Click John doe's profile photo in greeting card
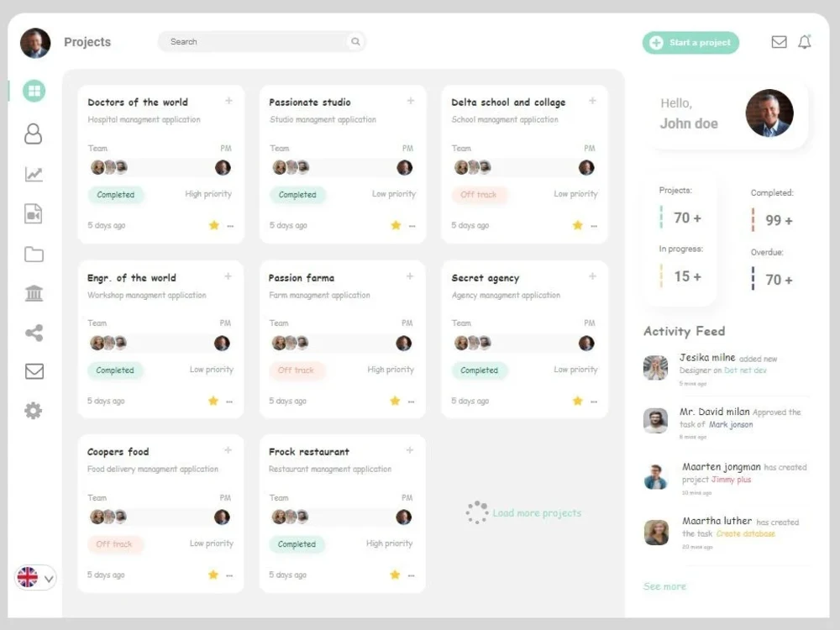The height and width of the screenshot is (630, 840). pyautogui.click(x=769, y=113)
